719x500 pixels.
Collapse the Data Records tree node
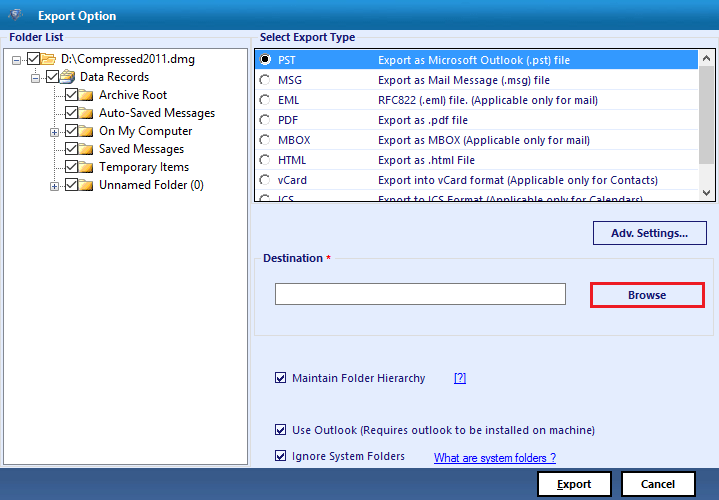tap(35, 78)
